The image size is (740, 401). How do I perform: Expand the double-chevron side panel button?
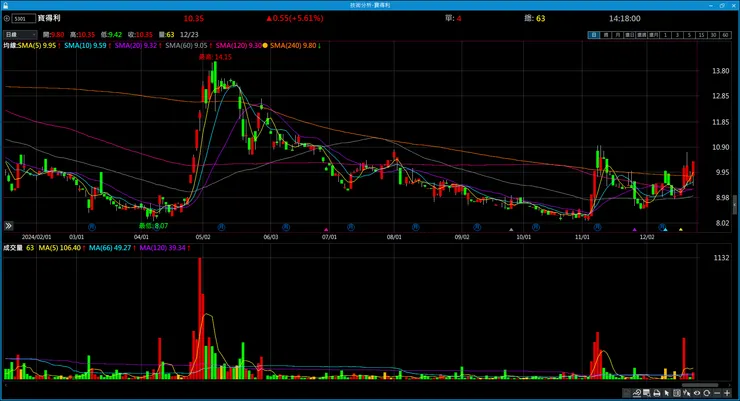(8, 226)
